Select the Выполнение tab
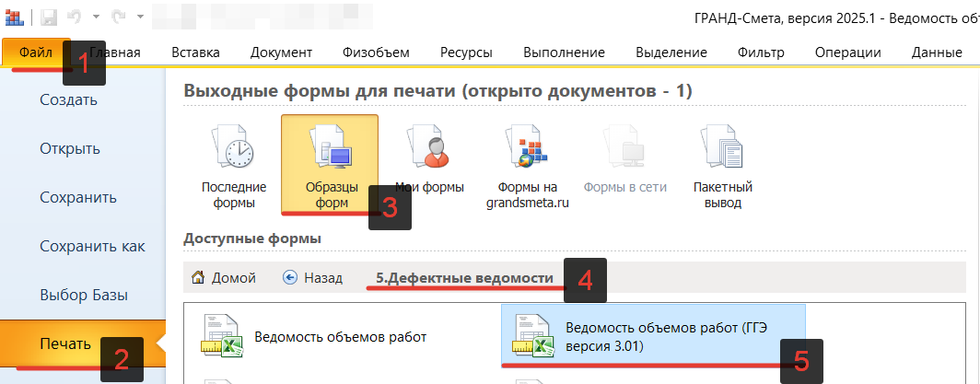This screenshot has width=980, height=384. [x=565, y=52]
